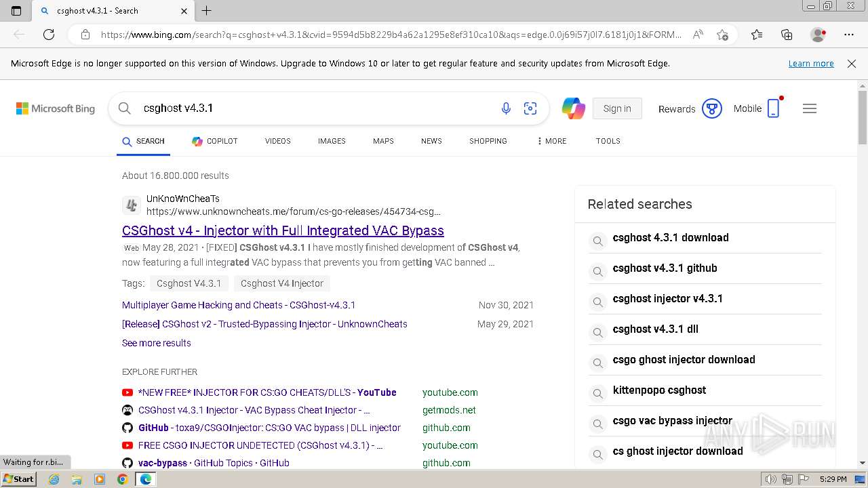Open the Windows Start menu
The height and width of the screenshot is (488, 868).
point(18,479)
